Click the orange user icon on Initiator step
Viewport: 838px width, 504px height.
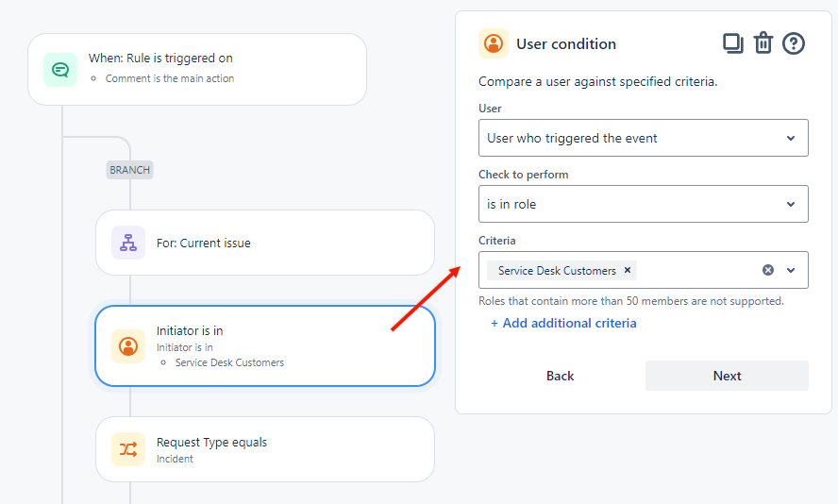(x=128, y=346)
